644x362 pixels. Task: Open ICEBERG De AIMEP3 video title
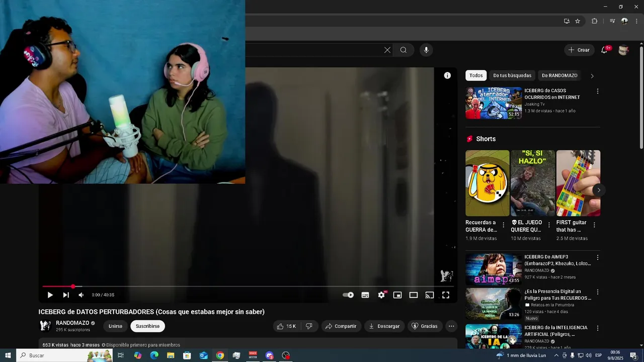(x=557, y=260)
